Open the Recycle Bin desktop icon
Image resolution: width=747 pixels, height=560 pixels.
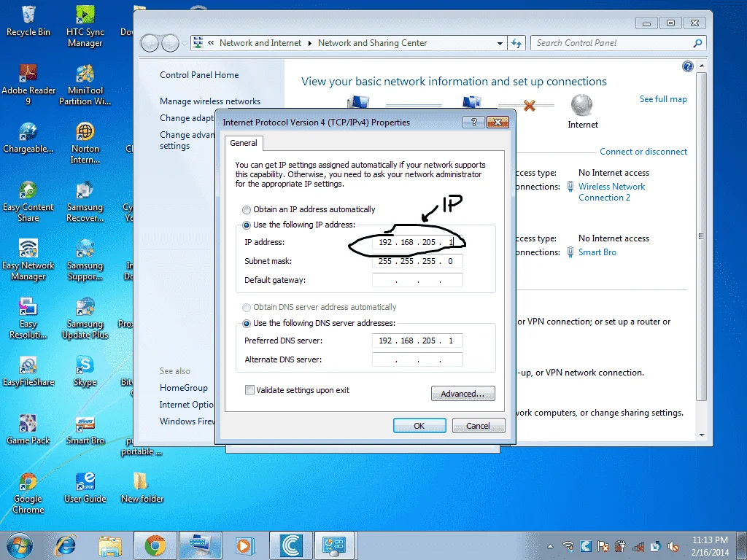pos(28,21)
